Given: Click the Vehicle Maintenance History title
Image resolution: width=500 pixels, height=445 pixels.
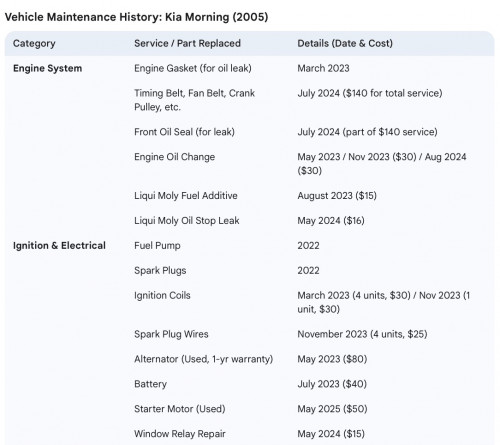Looking at the screenshot, I should [136, 17].
